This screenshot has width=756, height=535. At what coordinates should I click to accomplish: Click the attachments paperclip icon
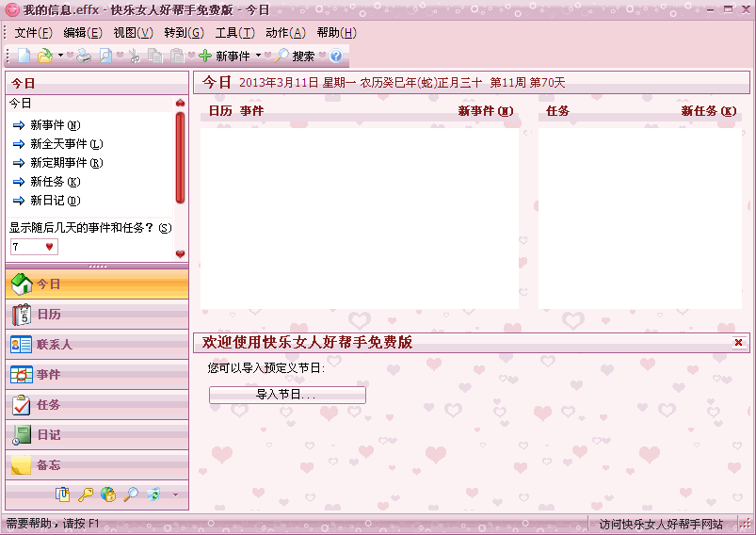coord(63,494)
